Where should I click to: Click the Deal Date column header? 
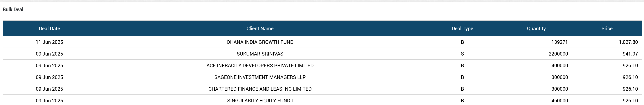(x=49, y=29)
